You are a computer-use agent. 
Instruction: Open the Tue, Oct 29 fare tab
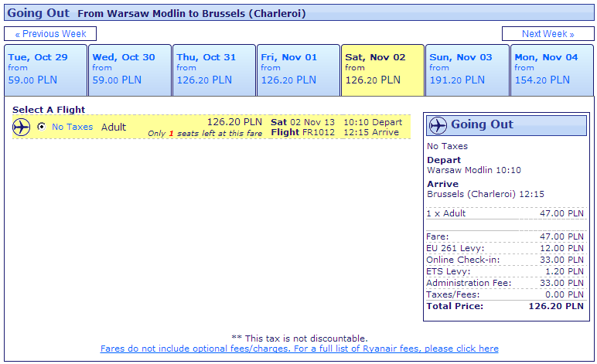pos(46,70)
